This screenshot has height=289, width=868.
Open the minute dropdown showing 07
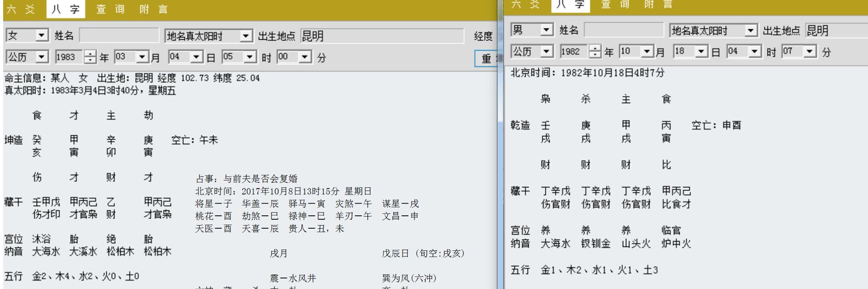coord(810,52)
